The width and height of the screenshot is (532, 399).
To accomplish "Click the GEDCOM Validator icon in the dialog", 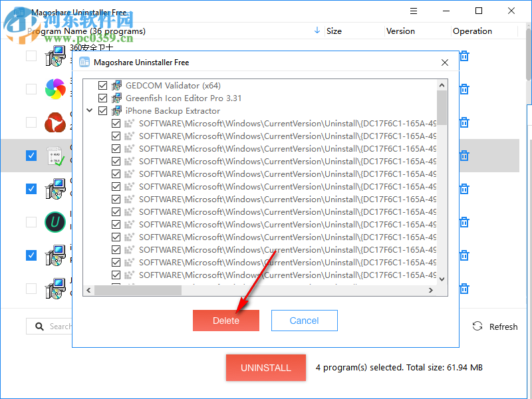I will pyautogui.click(x=116, y=85).
